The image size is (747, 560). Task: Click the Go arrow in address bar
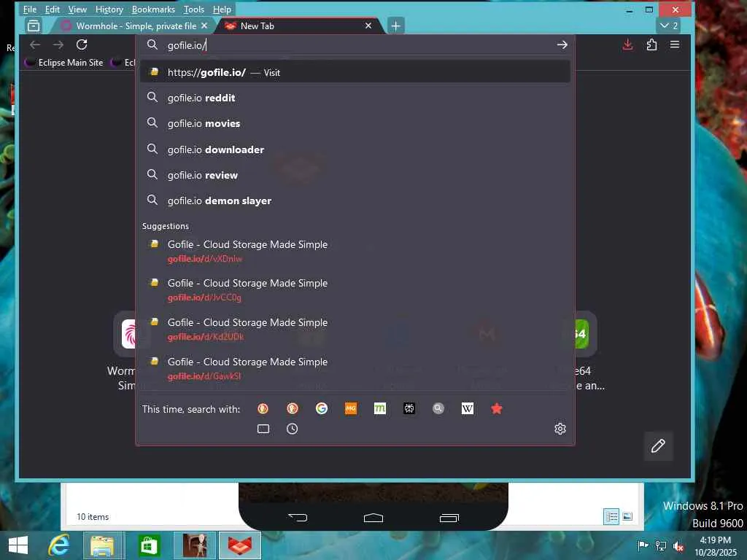(562, 44)
